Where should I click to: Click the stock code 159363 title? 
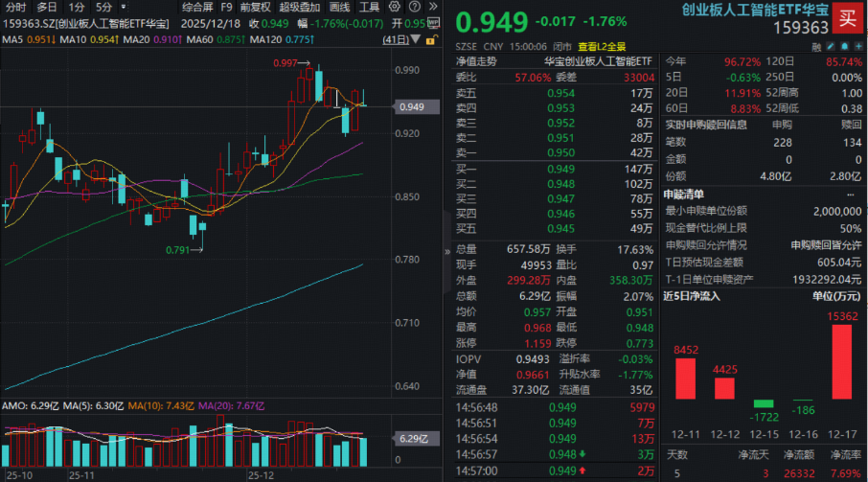801,28
